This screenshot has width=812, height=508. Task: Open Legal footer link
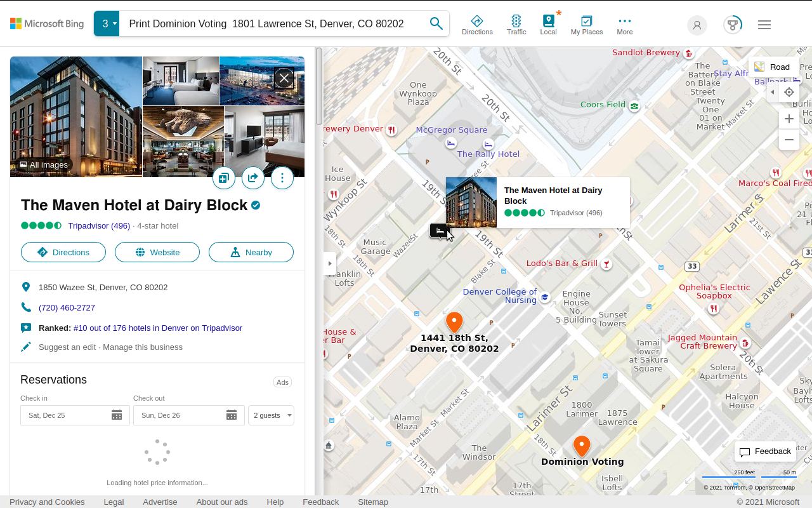[x=114, y=502]
